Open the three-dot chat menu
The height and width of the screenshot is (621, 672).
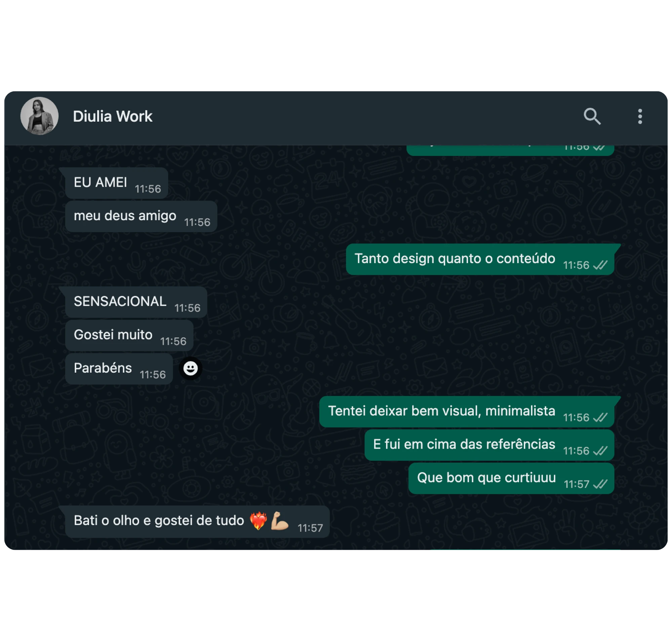(640, 116)
